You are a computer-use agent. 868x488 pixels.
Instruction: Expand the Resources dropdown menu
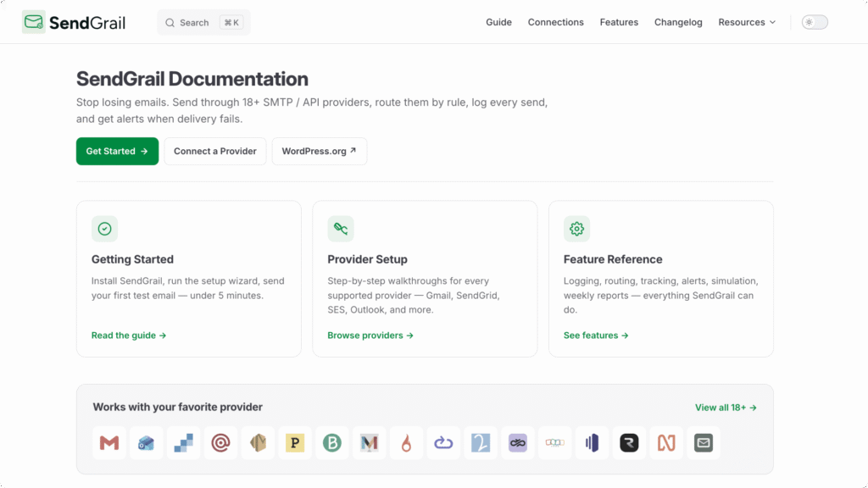click(747, 22)
